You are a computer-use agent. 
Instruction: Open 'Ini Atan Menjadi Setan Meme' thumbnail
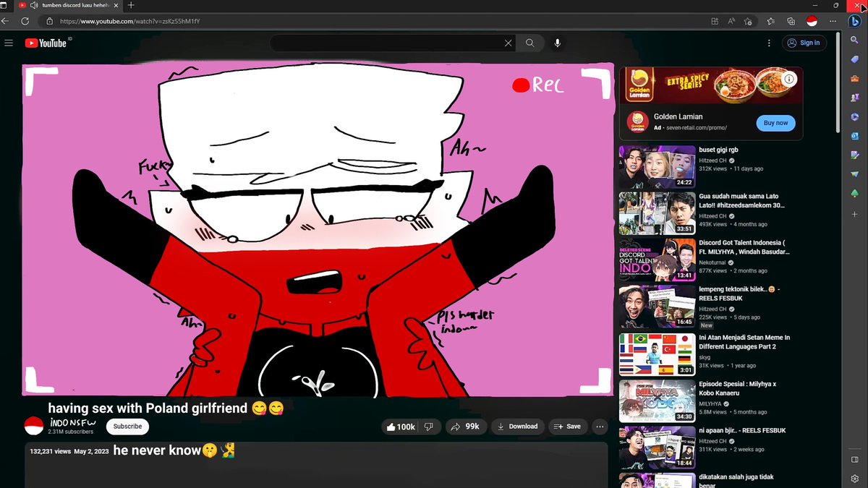(x=658, y=354)
